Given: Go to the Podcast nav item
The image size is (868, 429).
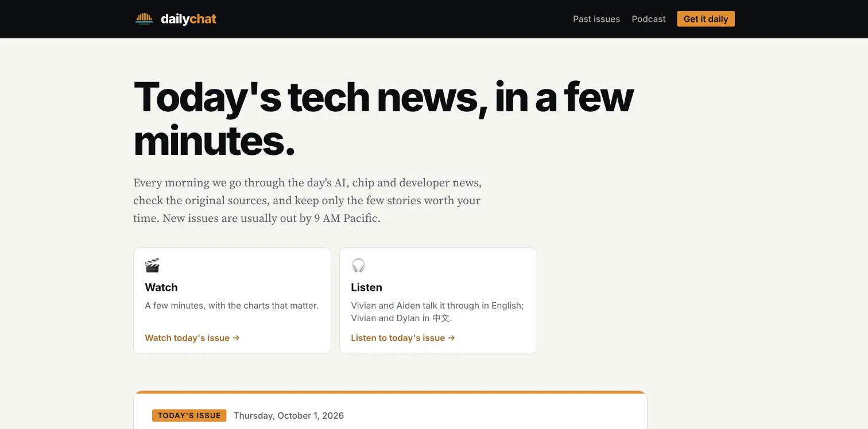Looking at the screenshot, I should coord(649,19).
